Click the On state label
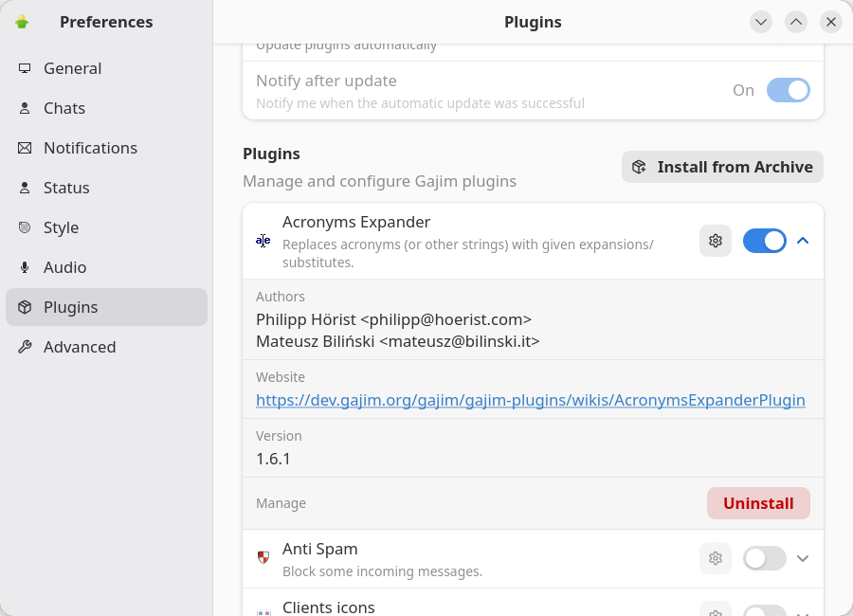The width and height of the screenshot is (853, 616). pos(743,90)
